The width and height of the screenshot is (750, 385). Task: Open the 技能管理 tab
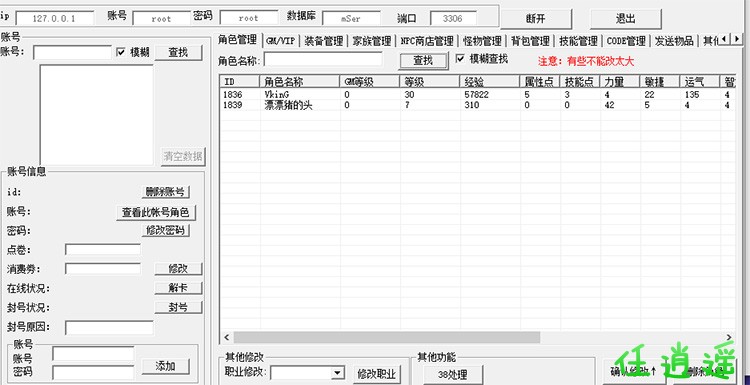click(x=578, y=41)
